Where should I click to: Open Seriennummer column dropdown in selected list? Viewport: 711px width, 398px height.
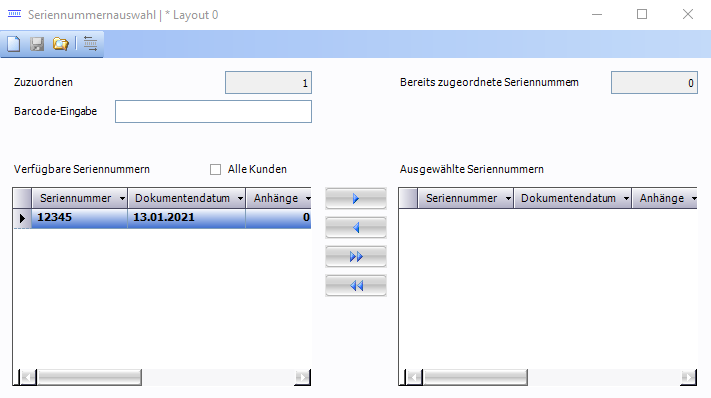pos(508,199)
